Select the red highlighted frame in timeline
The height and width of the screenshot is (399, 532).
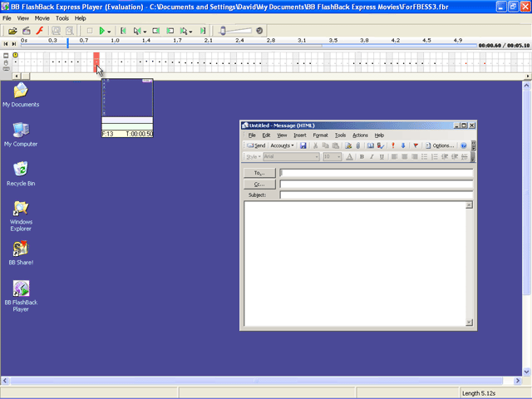pos(96,62)
